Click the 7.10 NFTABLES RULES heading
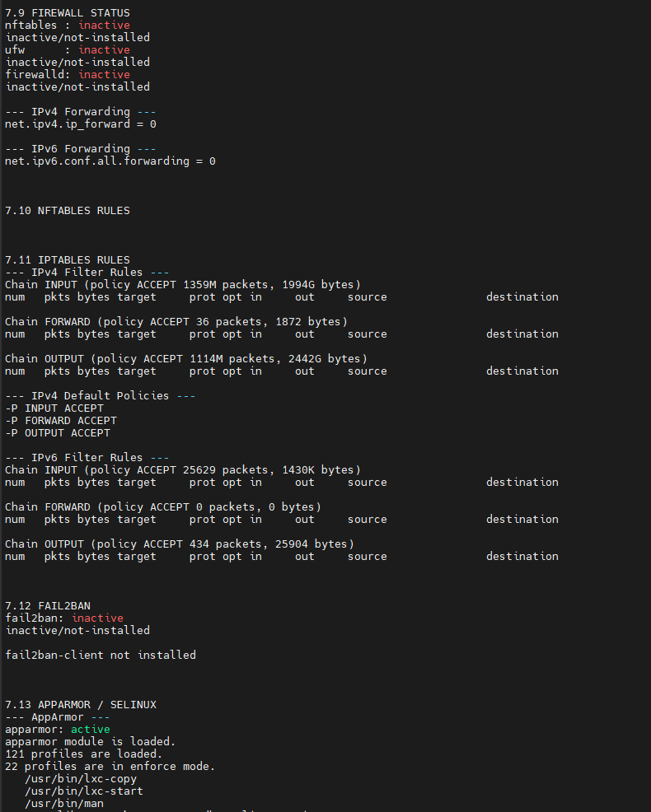Screen dimensions: 651x812 (x=68, y=211)
